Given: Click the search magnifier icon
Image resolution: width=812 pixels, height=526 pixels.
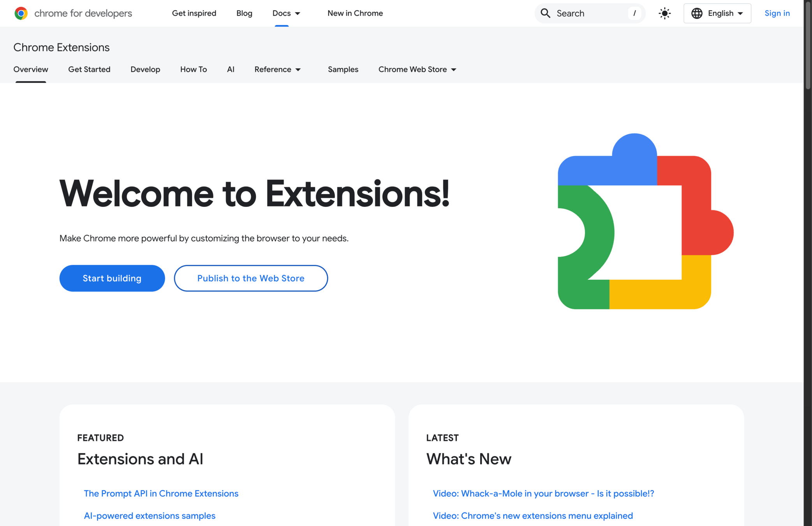Looking at the screenshot, I should click(546, 13).
